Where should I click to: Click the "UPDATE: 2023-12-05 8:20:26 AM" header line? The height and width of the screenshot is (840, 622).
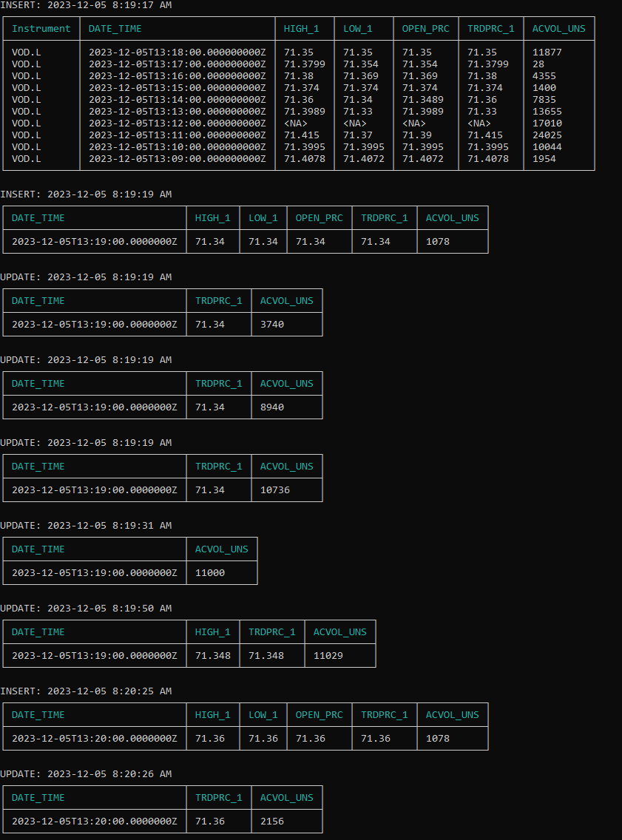[86, 773]
